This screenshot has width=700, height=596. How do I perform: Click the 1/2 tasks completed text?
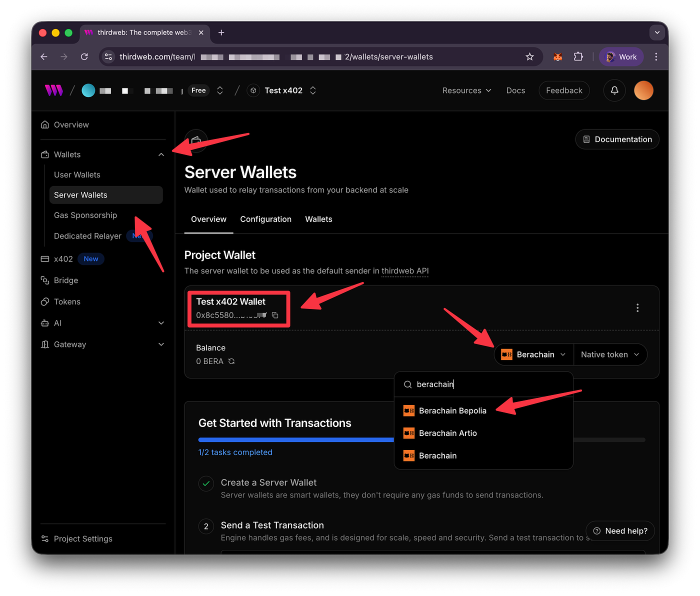tap(235, 452)
